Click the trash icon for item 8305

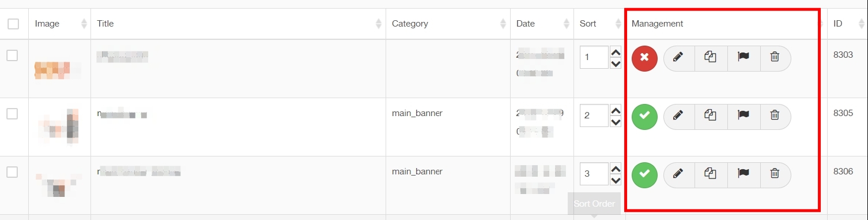[775, 115]
